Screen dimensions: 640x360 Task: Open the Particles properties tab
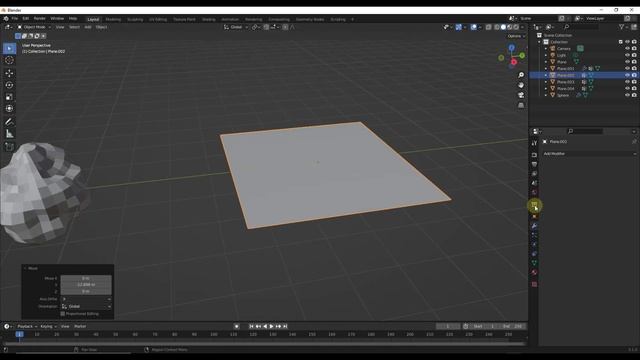point(534,235)
